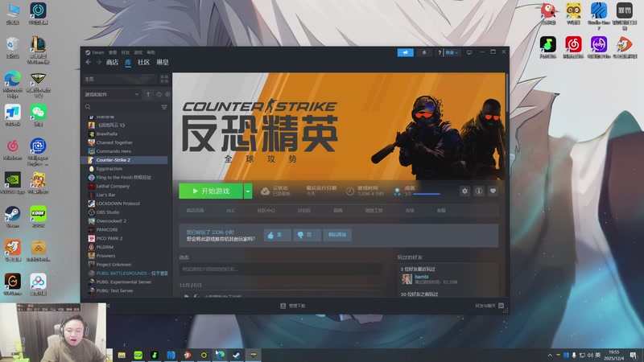The width and height of the screenshot is (644, 362).
Task: Open friends and chat icon
Action: tap(501, 306)
